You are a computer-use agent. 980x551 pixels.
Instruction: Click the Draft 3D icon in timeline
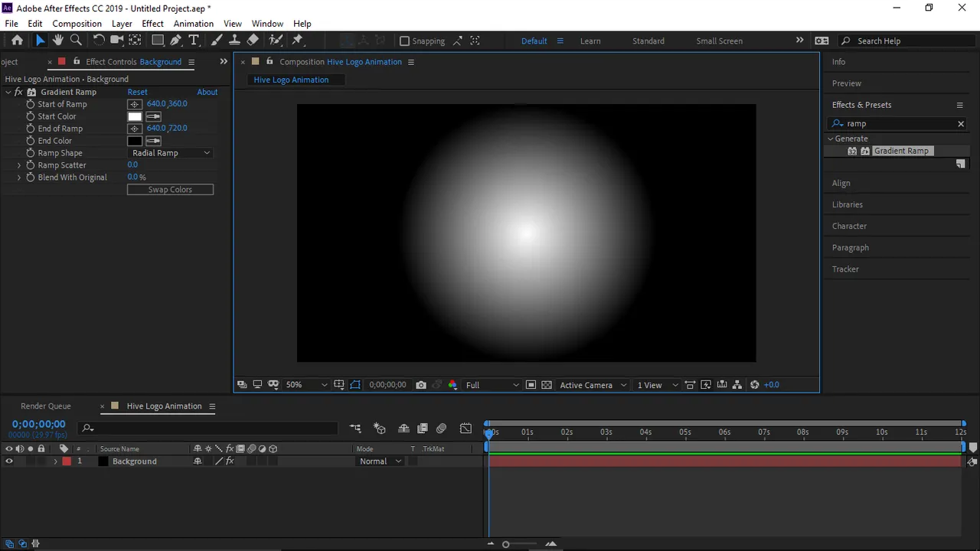[379, 429]
